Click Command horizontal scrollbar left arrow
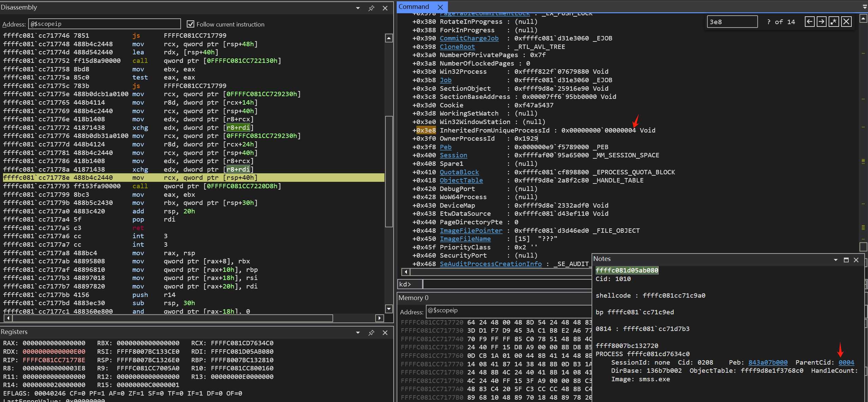Viewport: 868px width, 402px height. [x=405, y=272]
